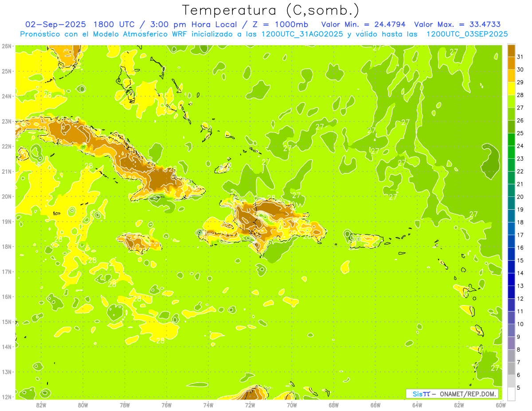532x411 pixels.
Task: Click the "74W" longitude axis label
Action: 208,405
